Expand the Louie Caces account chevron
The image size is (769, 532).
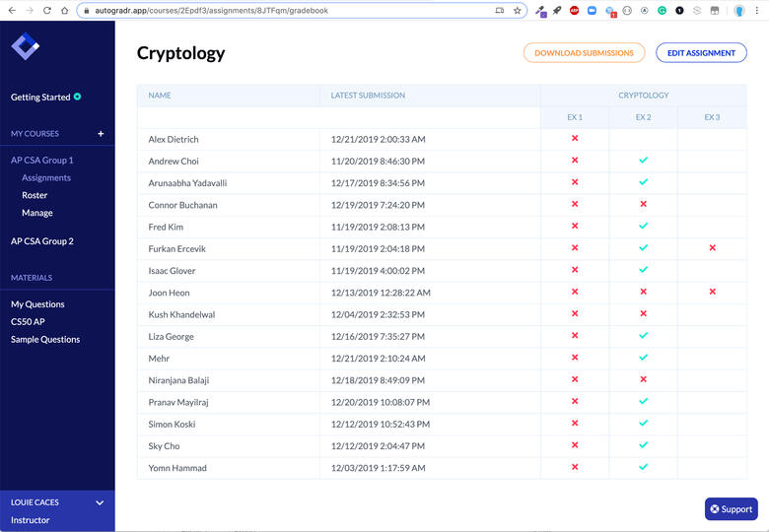click(100, 502)
